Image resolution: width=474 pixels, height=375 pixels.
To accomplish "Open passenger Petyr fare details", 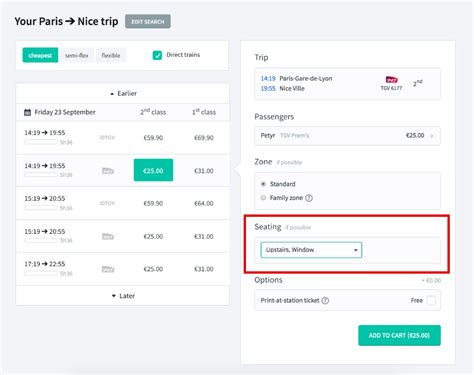I will click(x=347, y=136).
